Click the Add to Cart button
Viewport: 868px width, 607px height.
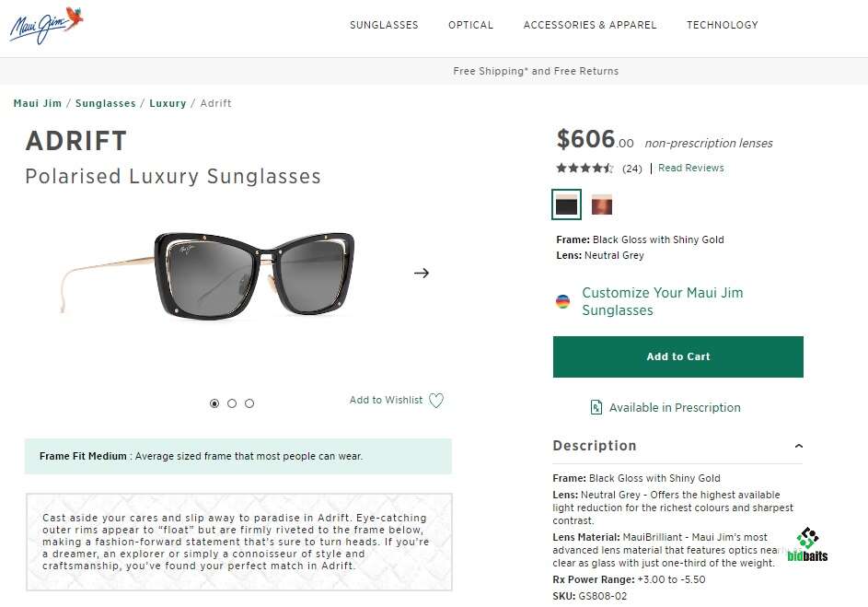pyautogui.click(x=677, y=356)
